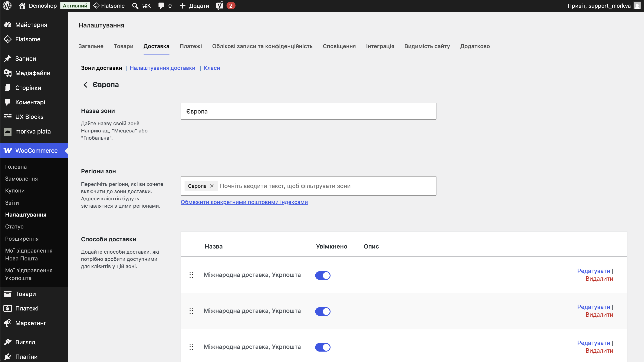Switch to the Товари settings tab
This screenshot has height=362, width=644.
124,46
